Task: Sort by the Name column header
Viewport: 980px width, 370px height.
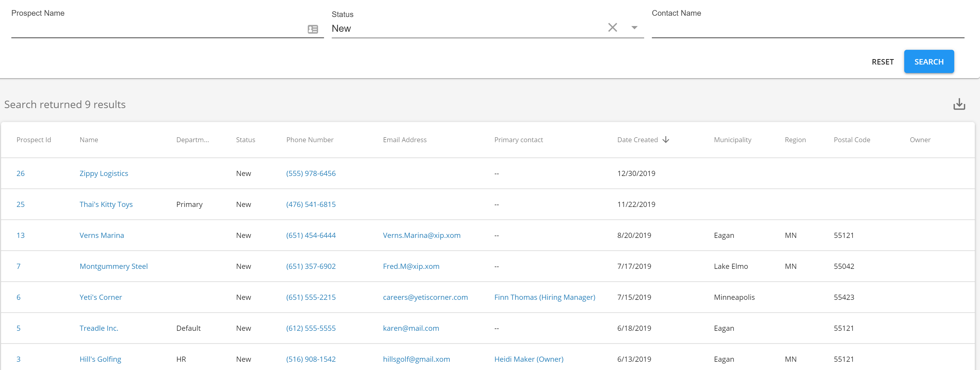Action: (89, 140)
